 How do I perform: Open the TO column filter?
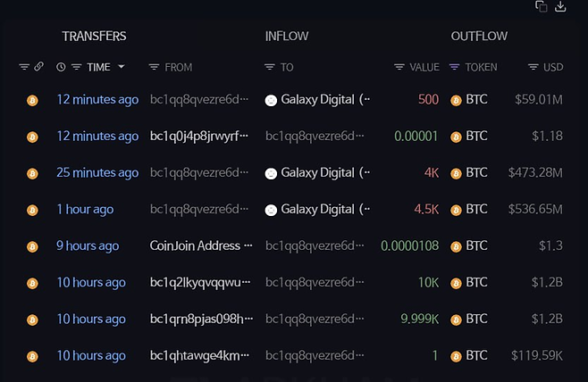coord(270,67)
